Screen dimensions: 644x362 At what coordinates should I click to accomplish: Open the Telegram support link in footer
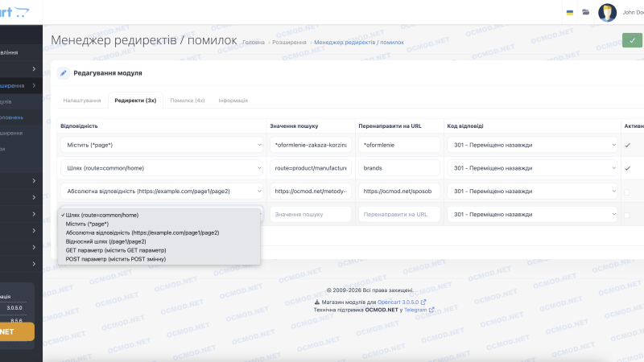click(x=419, y=310)
